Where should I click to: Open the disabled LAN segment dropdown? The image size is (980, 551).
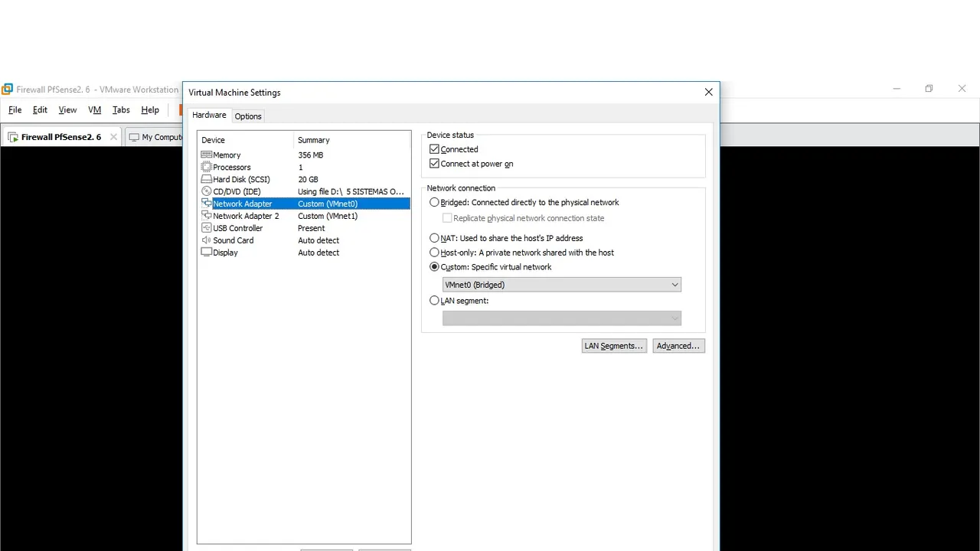[561, 318]
